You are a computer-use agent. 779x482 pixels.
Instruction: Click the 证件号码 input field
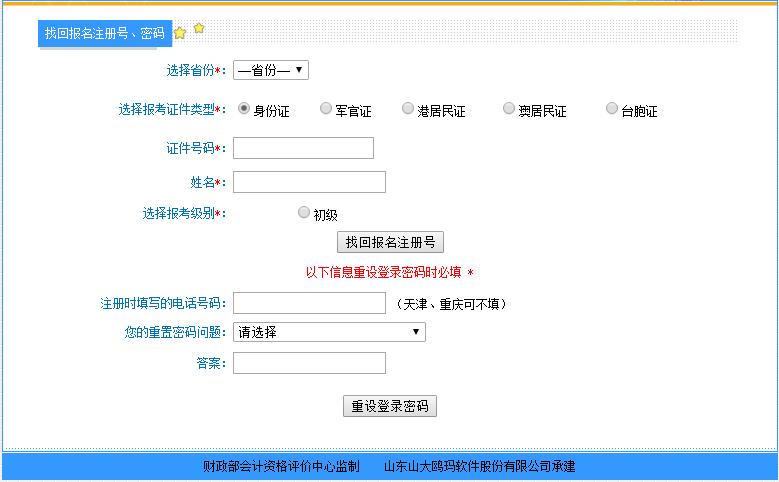tap(303, 148)
